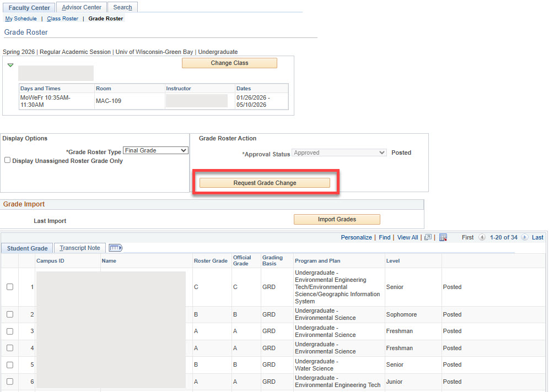Toggle Display Unassigned Roster Grade Only
The image size is (549, 392).
tap(7, 160)
